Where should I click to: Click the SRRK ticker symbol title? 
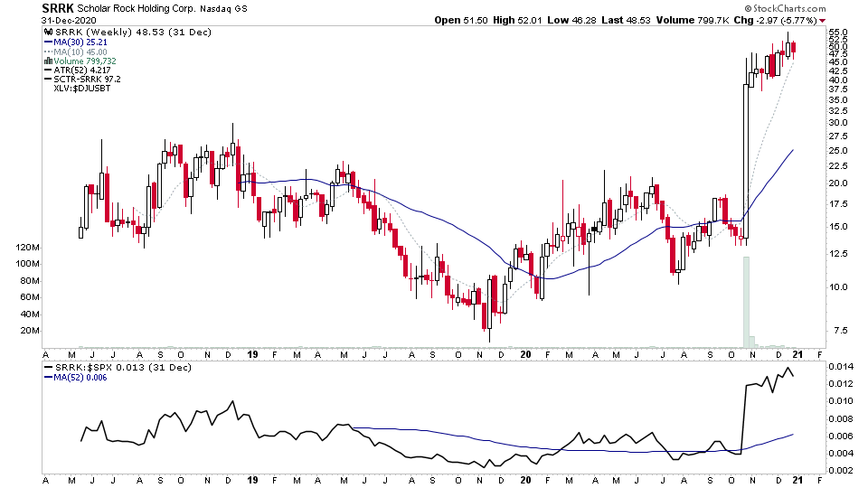point(58,8)
